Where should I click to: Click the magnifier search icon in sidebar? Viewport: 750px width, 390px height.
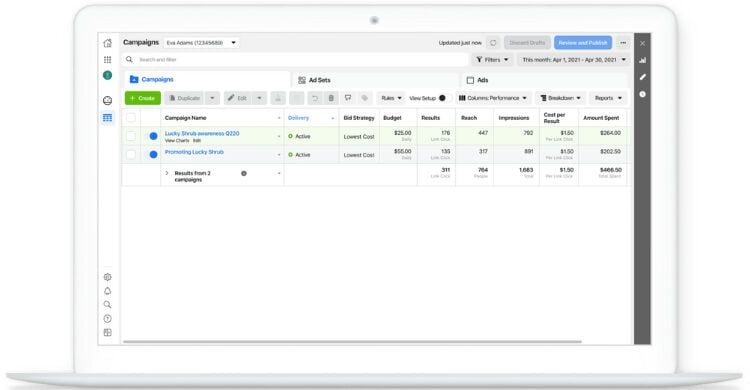[x=108, y=304]
